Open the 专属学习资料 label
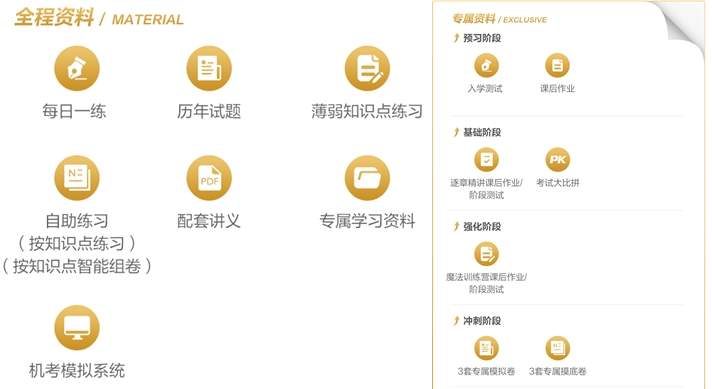The image size is (712, 389). 367,221
